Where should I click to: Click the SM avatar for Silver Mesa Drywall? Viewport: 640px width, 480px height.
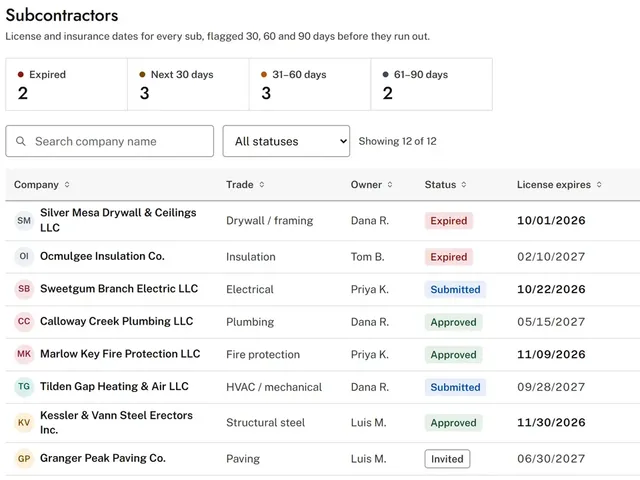click(x=24, y=220)
